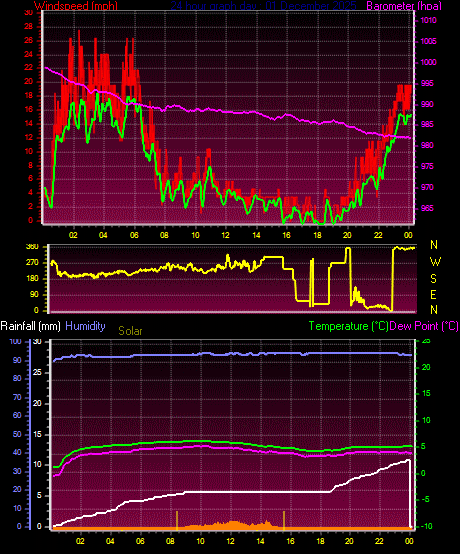
Task: Click the W compass label
Action: (435, 262)
